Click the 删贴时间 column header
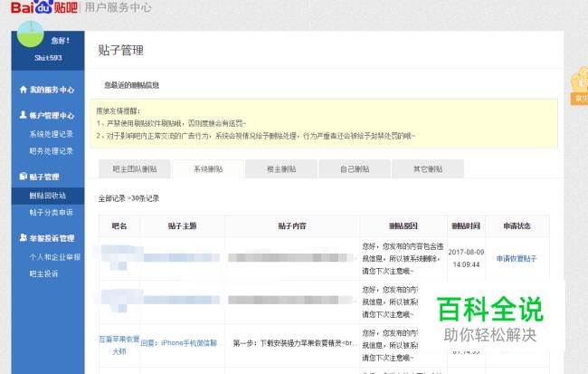The image size is (588, 374). pyautogui.click(x=466, y=225)
